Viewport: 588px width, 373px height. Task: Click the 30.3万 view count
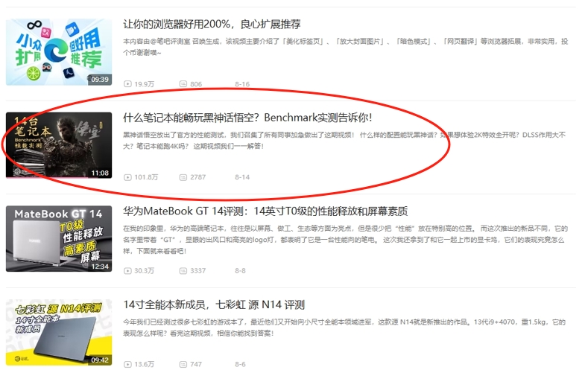[x=145, y=271]
